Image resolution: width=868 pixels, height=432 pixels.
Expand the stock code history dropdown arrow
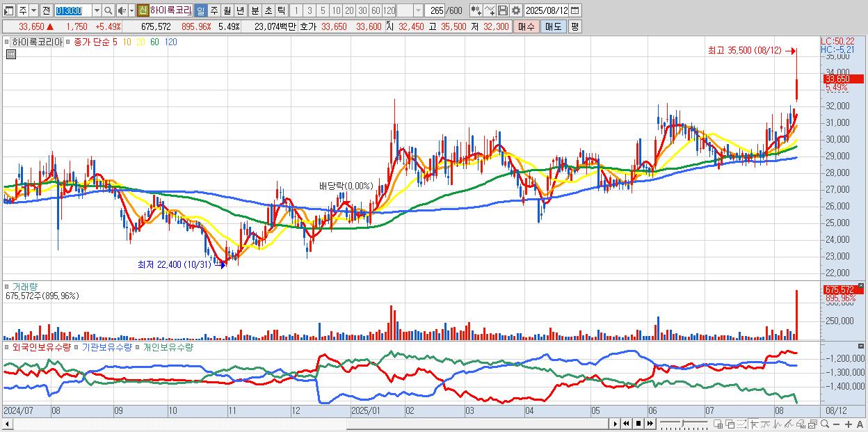[97, 10]
